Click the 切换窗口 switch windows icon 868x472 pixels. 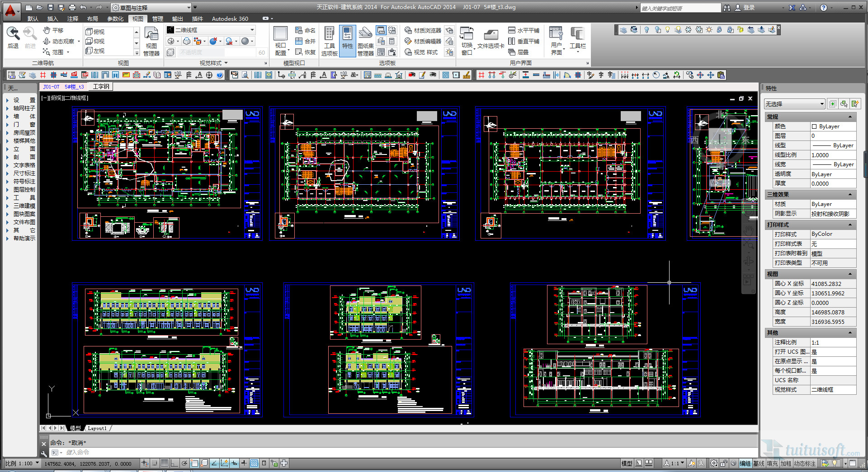(x=467, y=41)
